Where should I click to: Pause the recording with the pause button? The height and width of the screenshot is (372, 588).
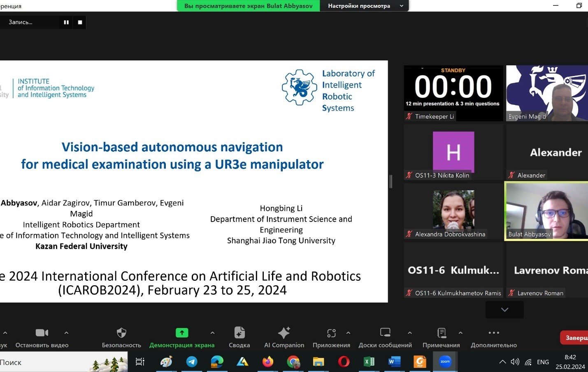66,22
